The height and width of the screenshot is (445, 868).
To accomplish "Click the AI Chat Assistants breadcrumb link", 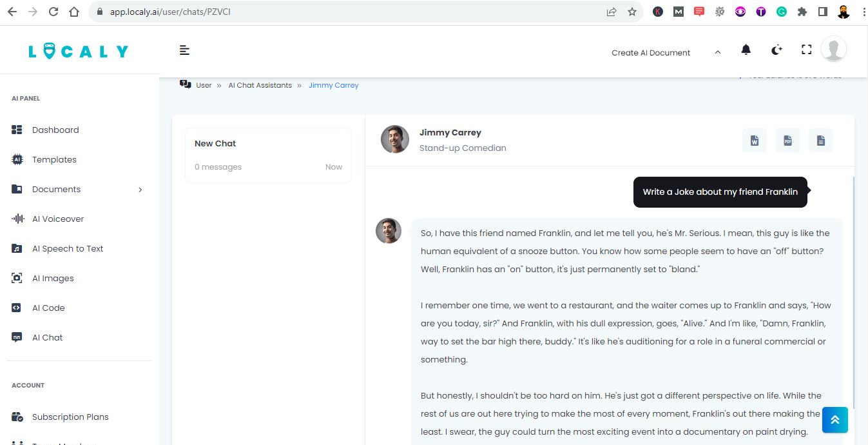I will tap(260, 85).
